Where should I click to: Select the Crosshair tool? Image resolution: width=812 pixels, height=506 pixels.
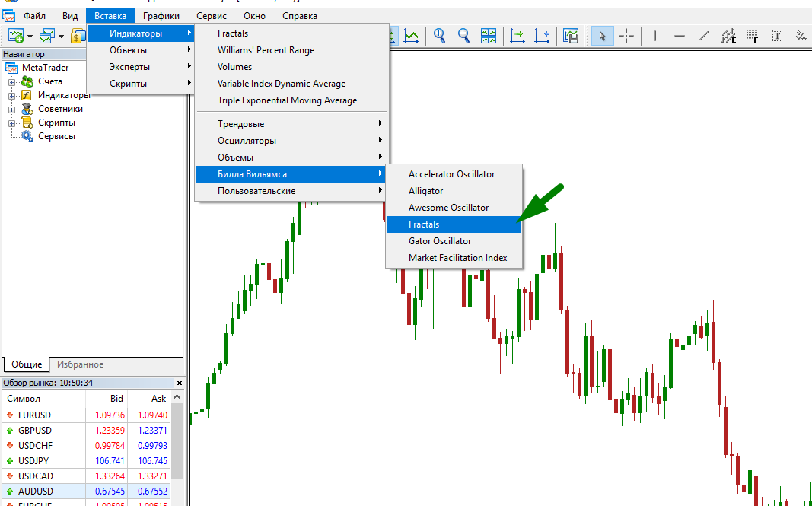point(626,36)
